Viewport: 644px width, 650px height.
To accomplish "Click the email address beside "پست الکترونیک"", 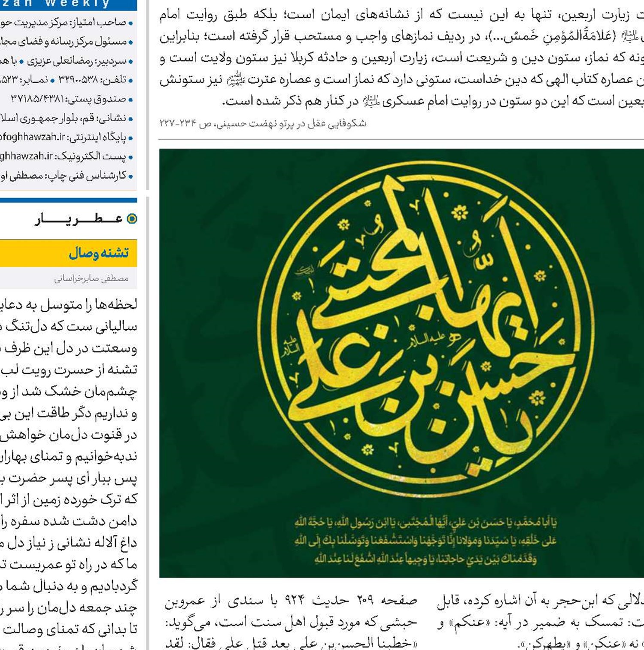I will click(x=26, y=157).
